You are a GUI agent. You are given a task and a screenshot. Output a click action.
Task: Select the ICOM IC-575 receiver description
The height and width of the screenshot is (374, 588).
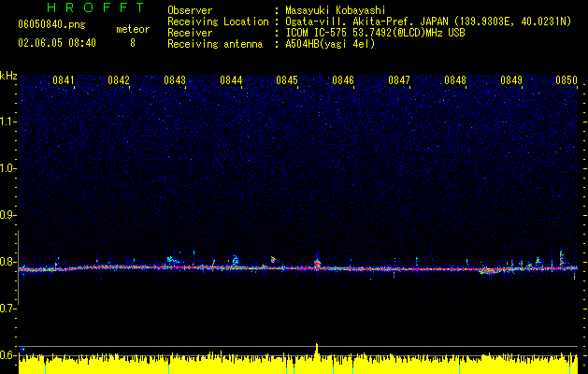(375, 33)
